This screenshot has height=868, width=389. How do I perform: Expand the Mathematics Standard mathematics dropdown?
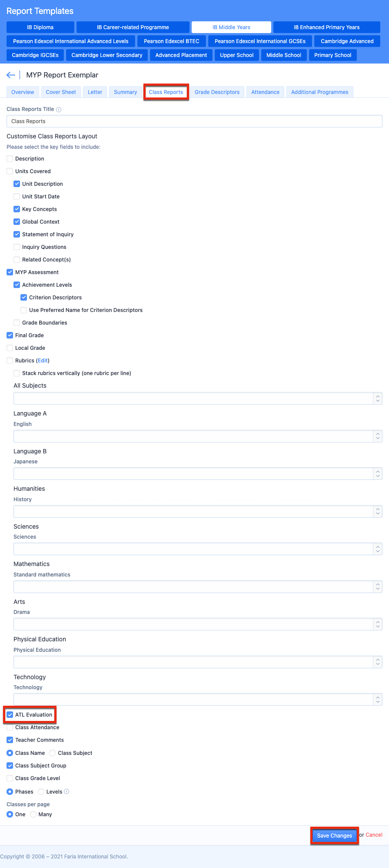pos(198,586)
